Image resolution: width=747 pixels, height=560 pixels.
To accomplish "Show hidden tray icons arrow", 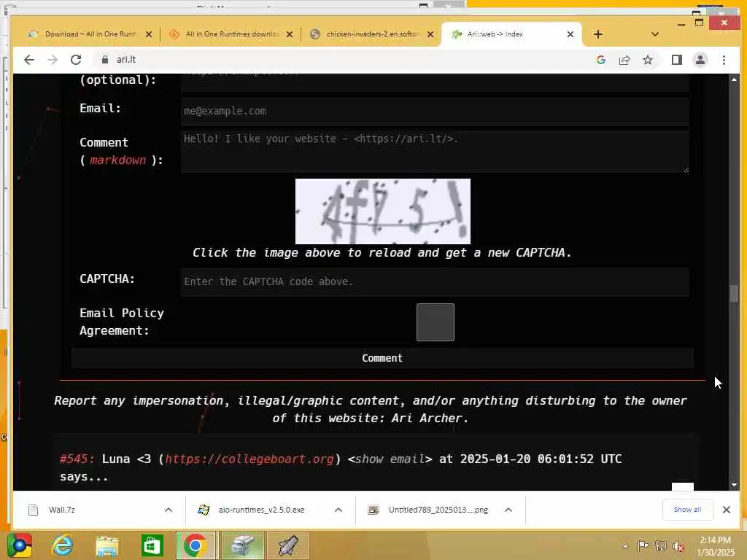I will pos(625,546).
